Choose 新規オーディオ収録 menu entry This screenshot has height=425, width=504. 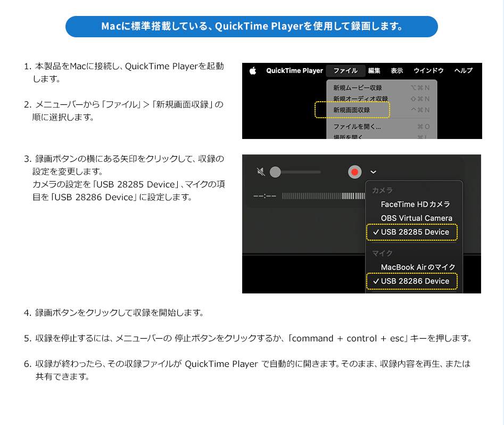[x=382, y=99]
